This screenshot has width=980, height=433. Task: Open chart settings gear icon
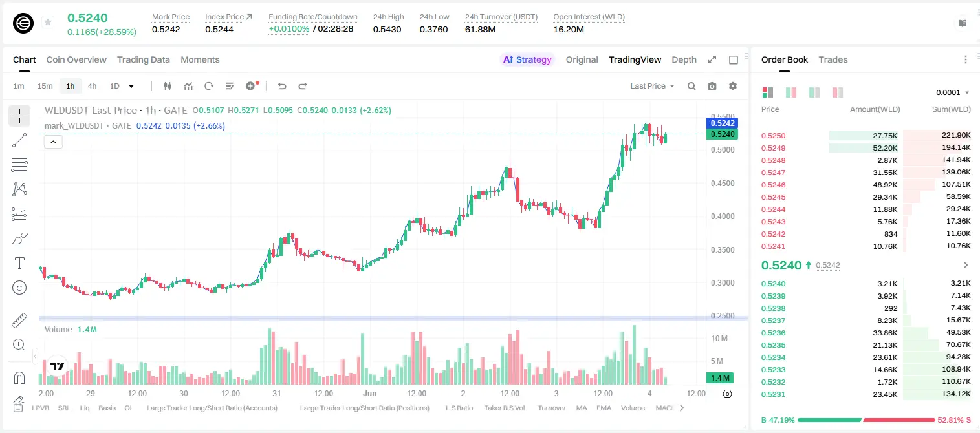[733, 86]
